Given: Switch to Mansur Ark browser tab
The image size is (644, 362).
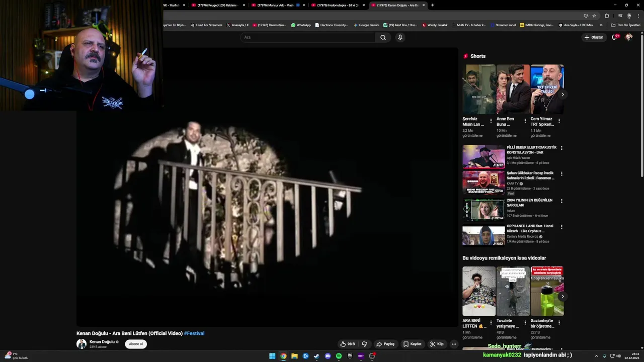Looking at the screenshot, I should coord(278,5).
